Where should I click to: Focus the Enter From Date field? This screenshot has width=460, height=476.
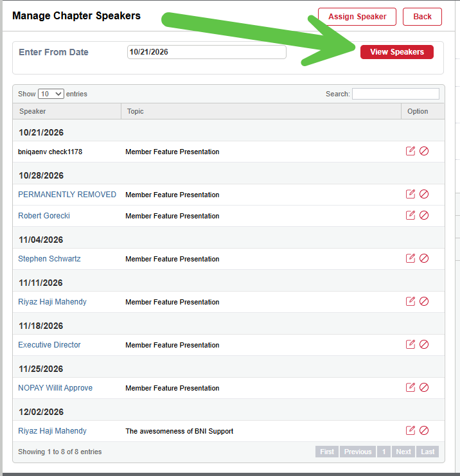pyautogui.click(x=206, y=52)
